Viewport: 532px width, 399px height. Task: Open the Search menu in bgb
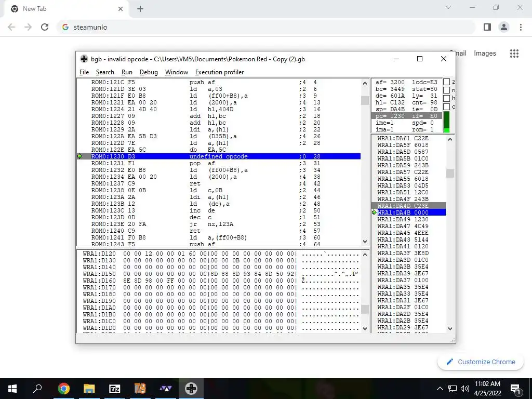(105, 72)
